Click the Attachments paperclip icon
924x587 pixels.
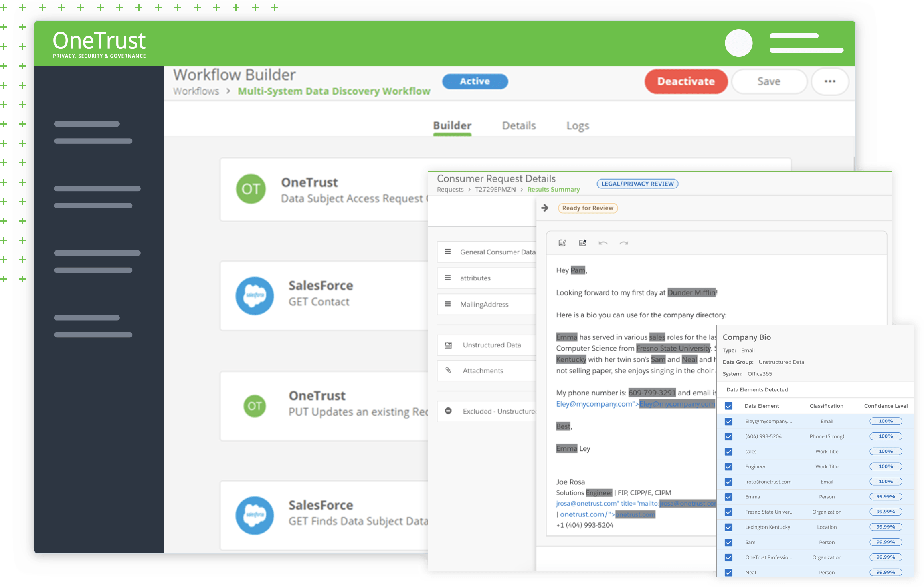(x=448, y=370)
